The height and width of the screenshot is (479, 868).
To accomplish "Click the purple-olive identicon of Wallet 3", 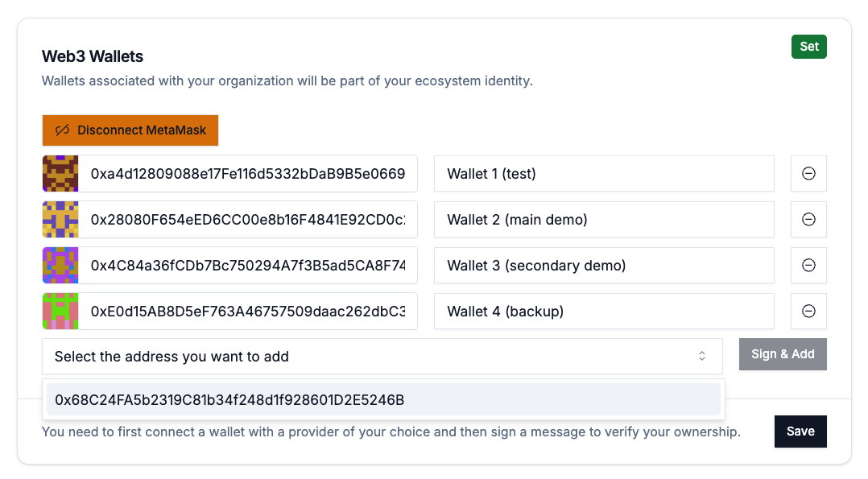I will click(60, 266).
